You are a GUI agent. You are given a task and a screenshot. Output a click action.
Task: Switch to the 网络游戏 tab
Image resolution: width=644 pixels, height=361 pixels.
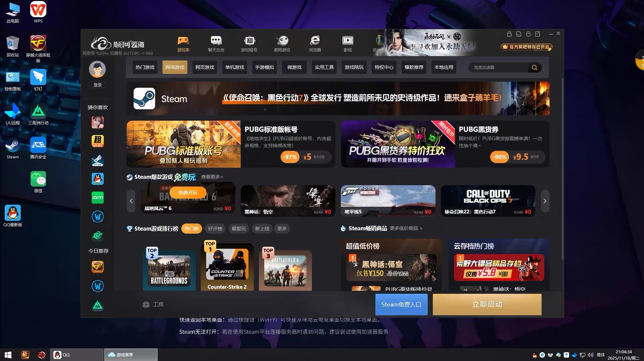tap(174, 67)
